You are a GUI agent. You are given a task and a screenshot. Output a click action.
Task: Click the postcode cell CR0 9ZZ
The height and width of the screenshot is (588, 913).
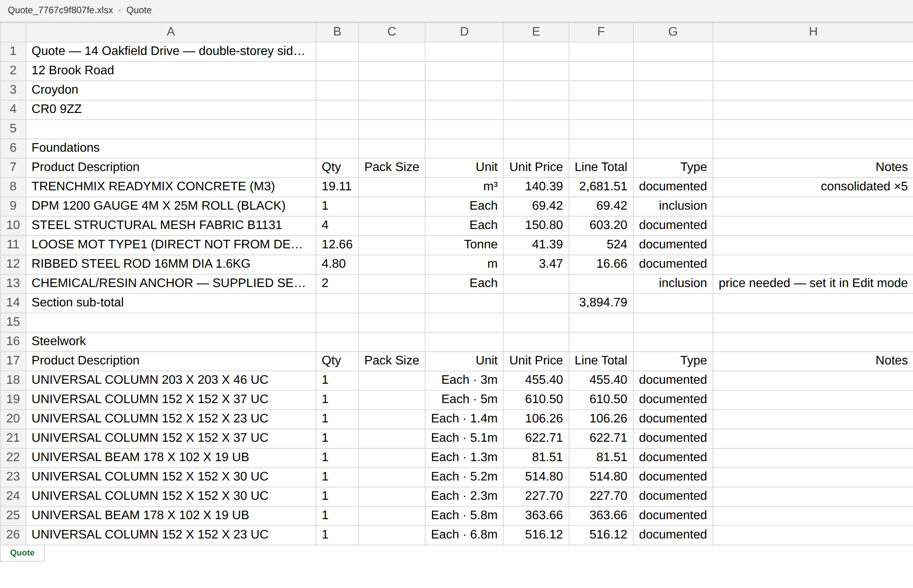(x=171, y=109)
